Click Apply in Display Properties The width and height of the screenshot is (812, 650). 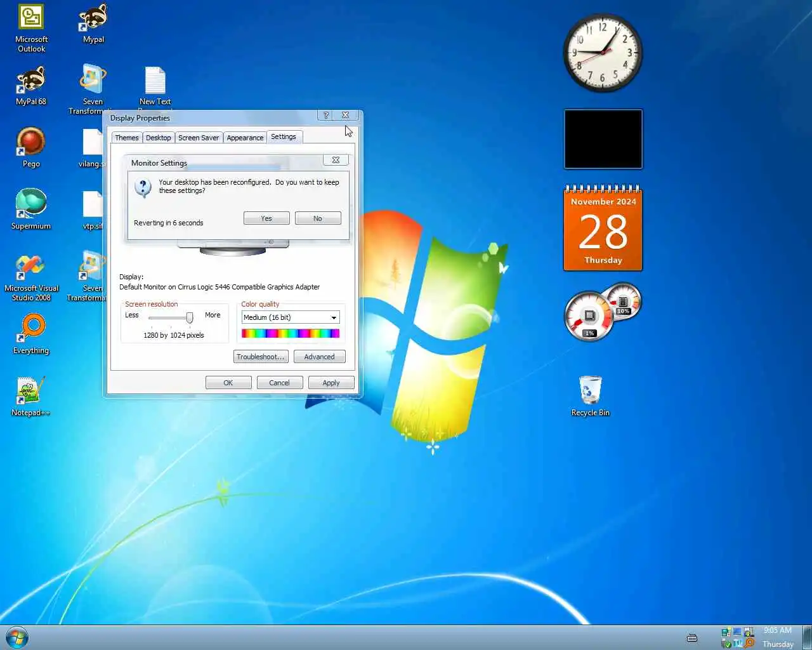(x=331, y=383)
